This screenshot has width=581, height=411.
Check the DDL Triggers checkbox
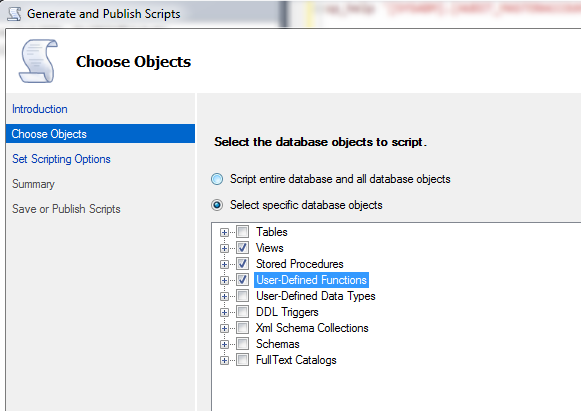pos(243,312)
